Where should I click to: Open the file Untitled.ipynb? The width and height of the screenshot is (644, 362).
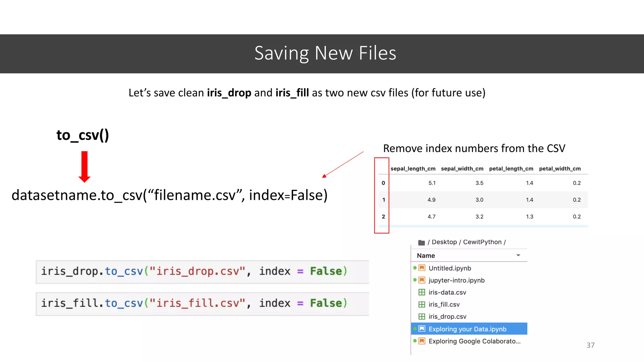coord(450,268)
